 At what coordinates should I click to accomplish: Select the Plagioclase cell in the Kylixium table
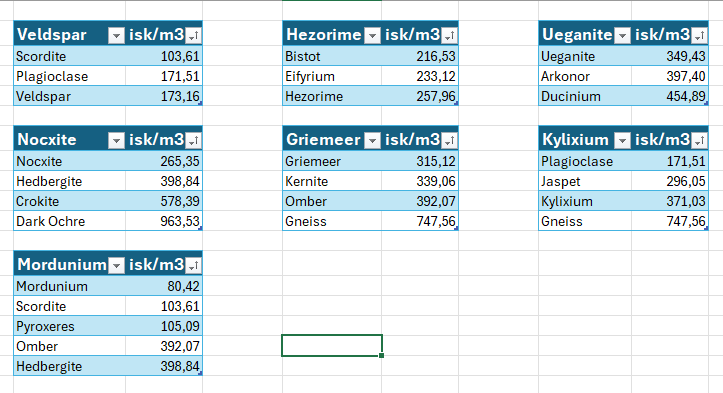coord(585,161)
